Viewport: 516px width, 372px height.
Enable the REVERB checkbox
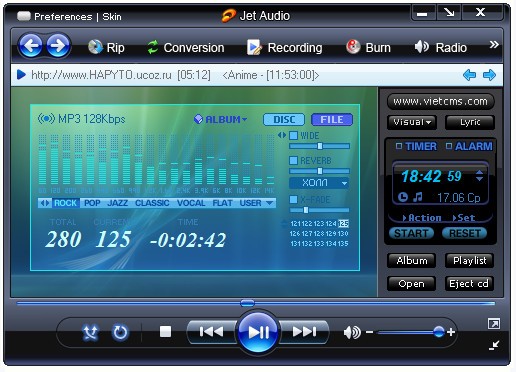(293, 160)
